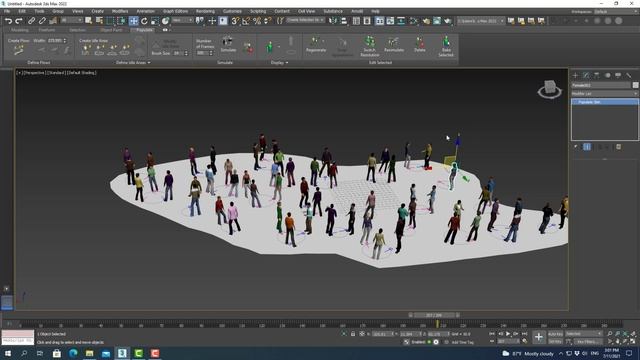Viewport: 640px width, 360px height.
Task: Open the selection filter All dropdown
Action: [x=71, y=20]
